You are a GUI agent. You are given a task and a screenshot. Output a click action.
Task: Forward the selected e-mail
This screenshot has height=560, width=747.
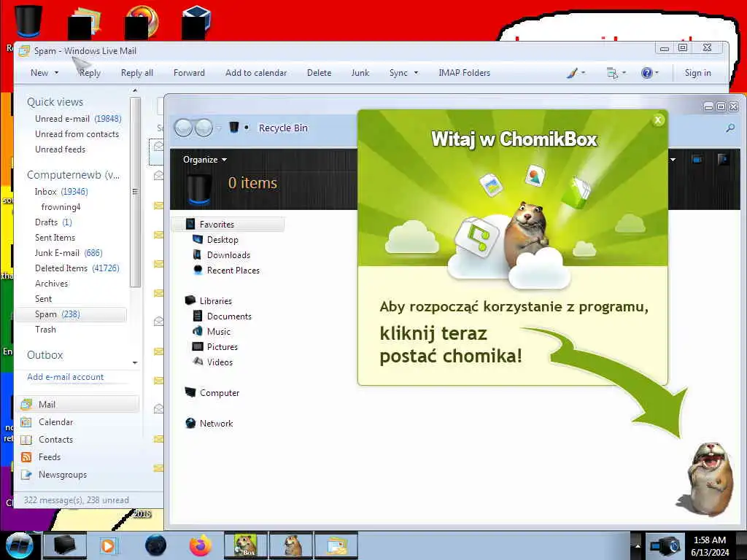click(189, 73)
